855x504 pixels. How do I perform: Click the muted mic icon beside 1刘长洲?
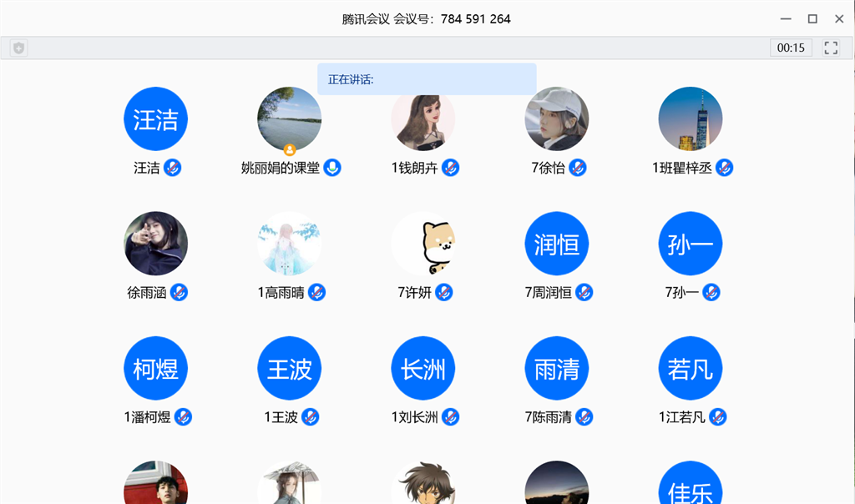450,417
